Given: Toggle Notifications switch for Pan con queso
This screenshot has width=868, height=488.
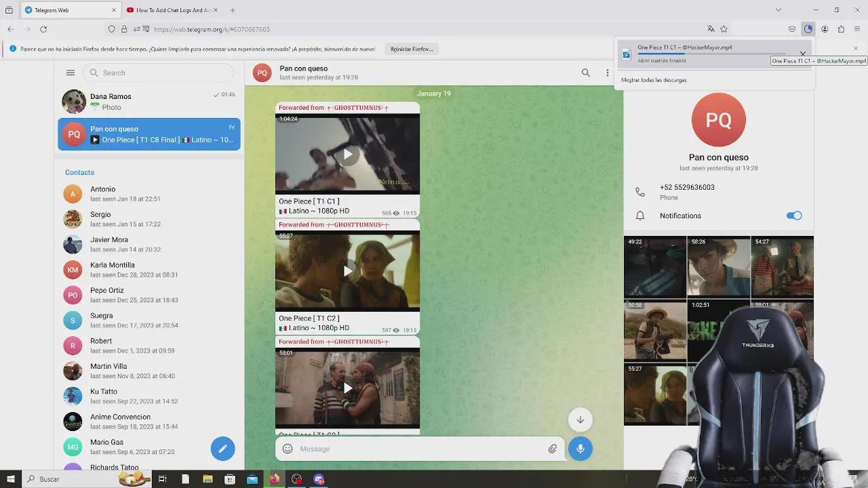Looking at the screenshot, I should coord(793,216).
